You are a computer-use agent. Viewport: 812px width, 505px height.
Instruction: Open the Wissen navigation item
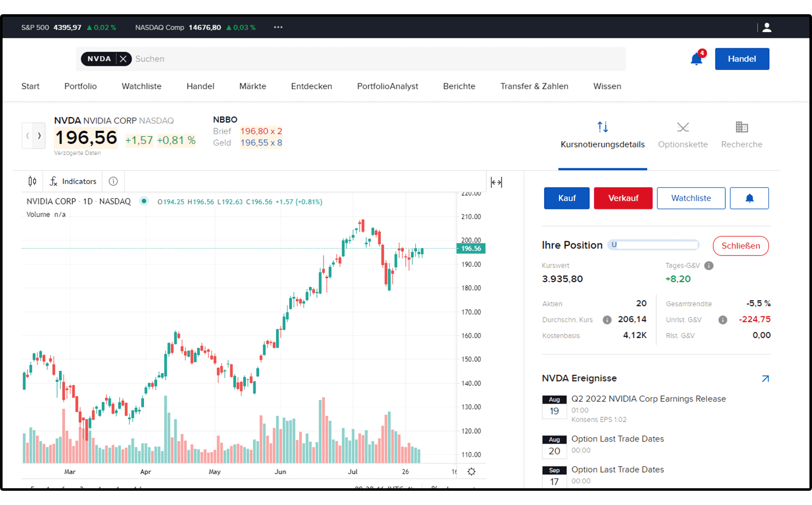(607, 86)
